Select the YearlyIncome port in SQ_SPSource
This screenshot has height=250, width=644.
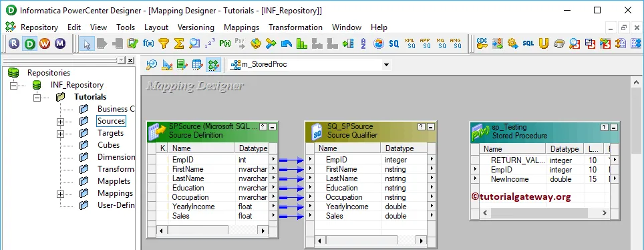(347, 207)
